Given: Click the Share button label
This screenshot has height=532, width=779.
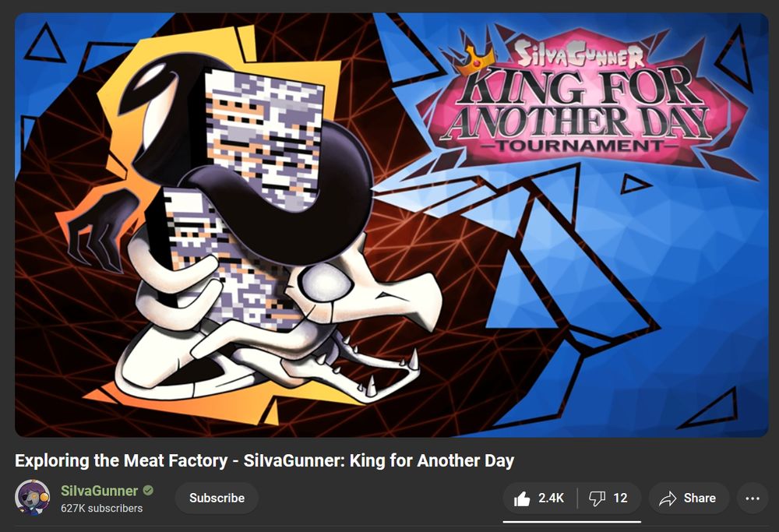Looking at the screenshot, I should pyautogui.click(x=700, y=499).
